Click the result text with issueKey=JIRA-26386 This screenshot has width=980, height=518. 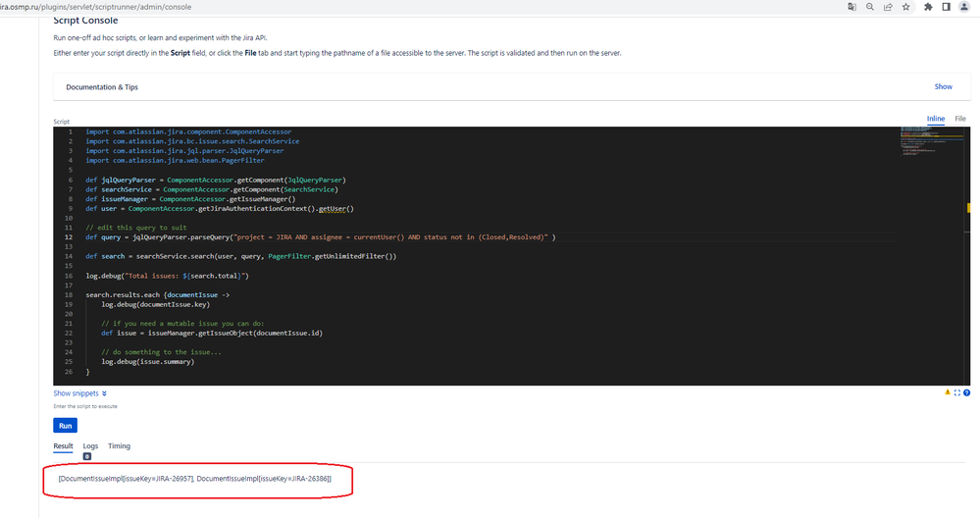(x=264, y=479)
